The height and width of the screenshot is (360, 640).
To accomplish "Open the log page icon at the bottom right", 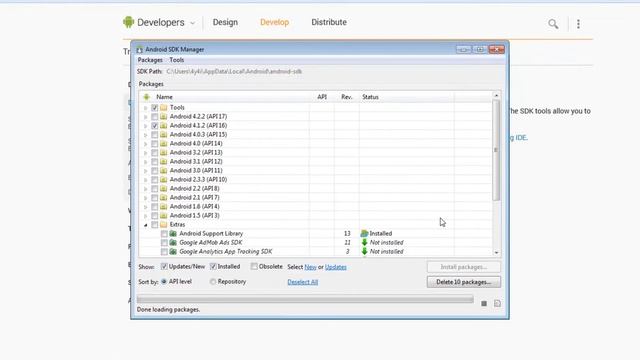I will [x=497, y=303].
